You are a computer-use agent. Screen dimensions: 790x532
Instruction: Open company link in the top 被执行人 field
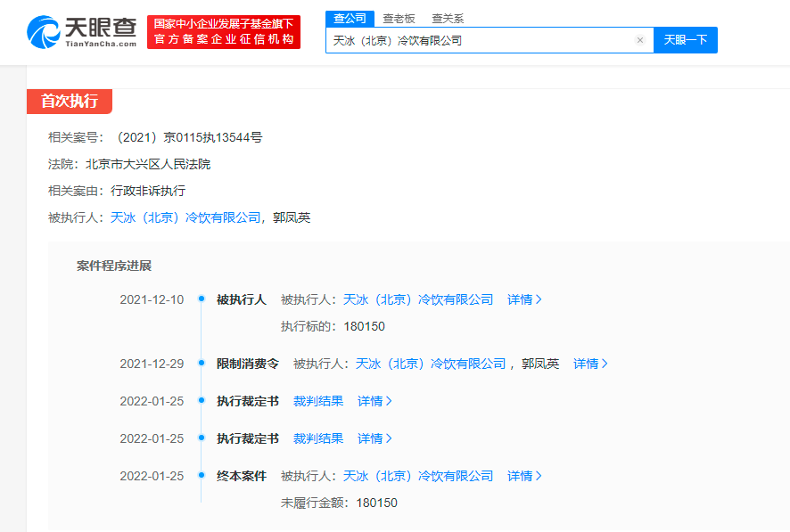click(x=185, y=217)
